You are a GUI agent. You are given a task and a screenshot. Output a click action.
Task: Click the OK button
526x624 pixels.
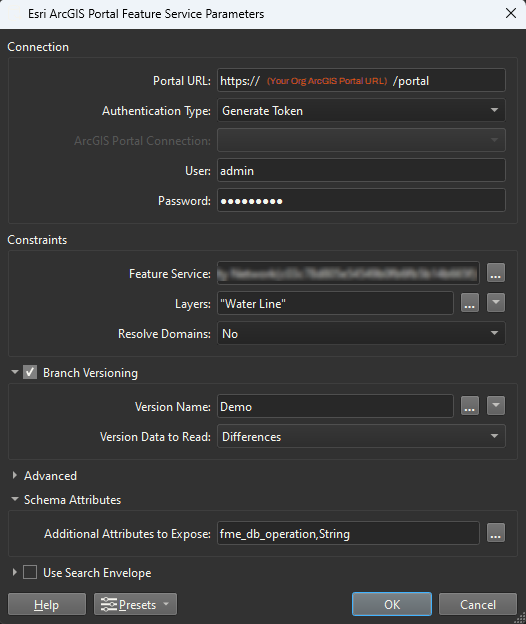pos(392,604)
